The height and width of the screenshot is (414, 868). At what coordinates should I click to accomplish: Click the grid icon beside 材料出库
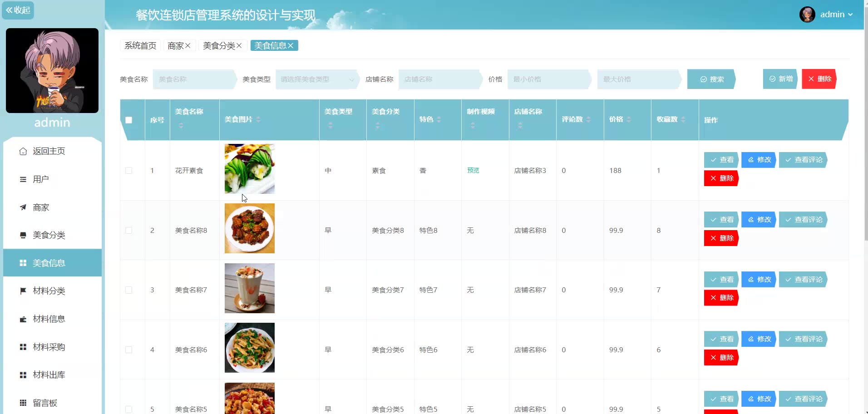tap(23, 375)
